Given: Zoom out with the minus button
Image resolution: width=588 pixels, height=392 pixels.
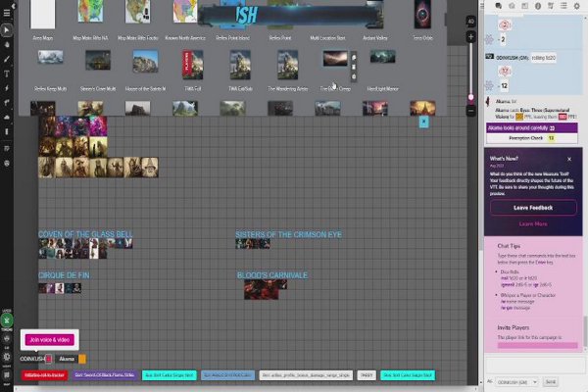Looking at the screenshot, I should tap(471, 111).
